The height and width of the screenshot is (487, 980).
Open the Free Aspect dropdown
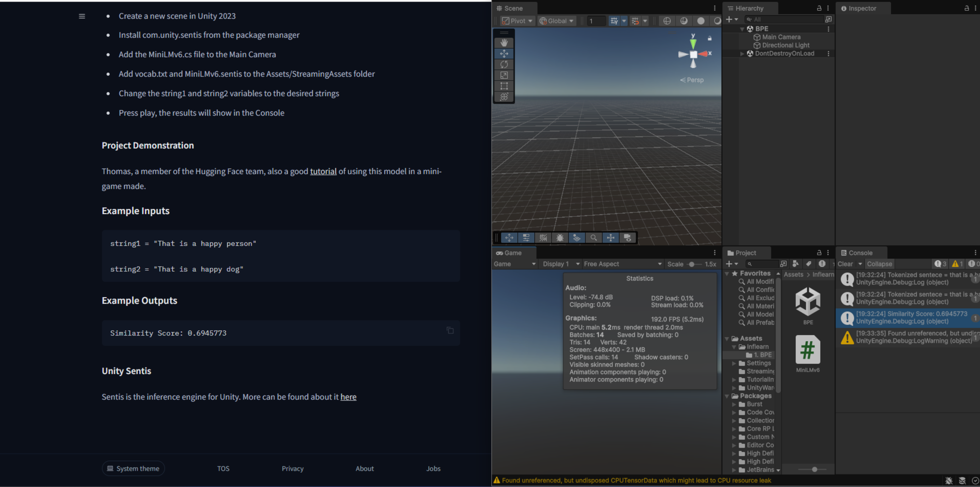pos(622,264)
